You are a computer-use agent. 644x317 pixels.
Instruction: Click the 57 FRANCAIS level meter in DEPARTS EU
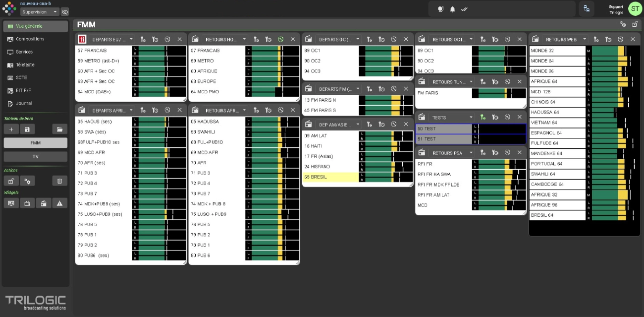(160, 51)
